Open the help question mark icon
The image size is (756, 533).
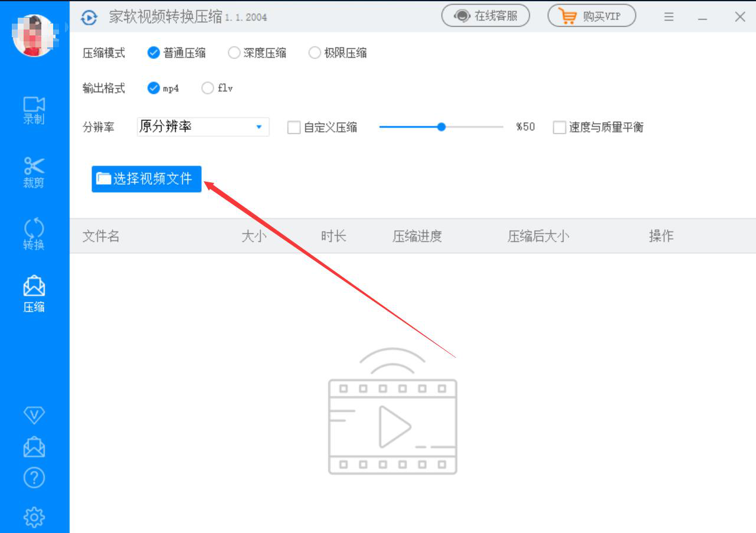tap(34, 478)
